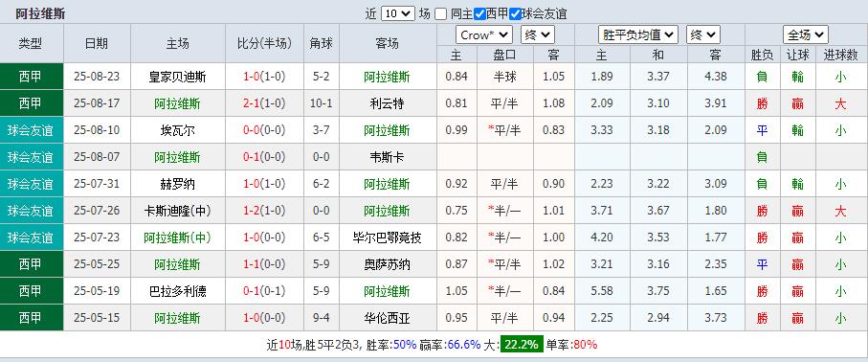Click 卡斯迪隆(中) home team link
Viewport: 868px width, 362px height.
pyautogui.click(x=177, y=211)
